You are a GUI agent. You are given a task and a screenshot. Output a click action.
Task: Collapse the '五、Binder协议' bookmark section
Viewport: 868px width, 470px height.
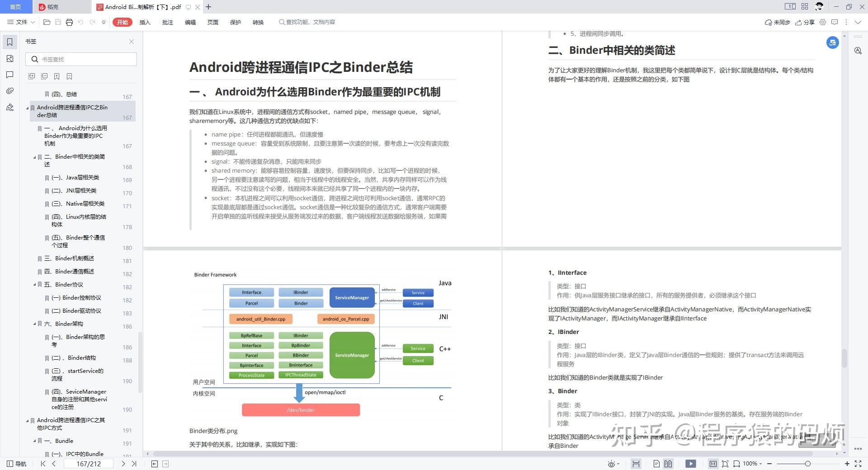[33, 284]
